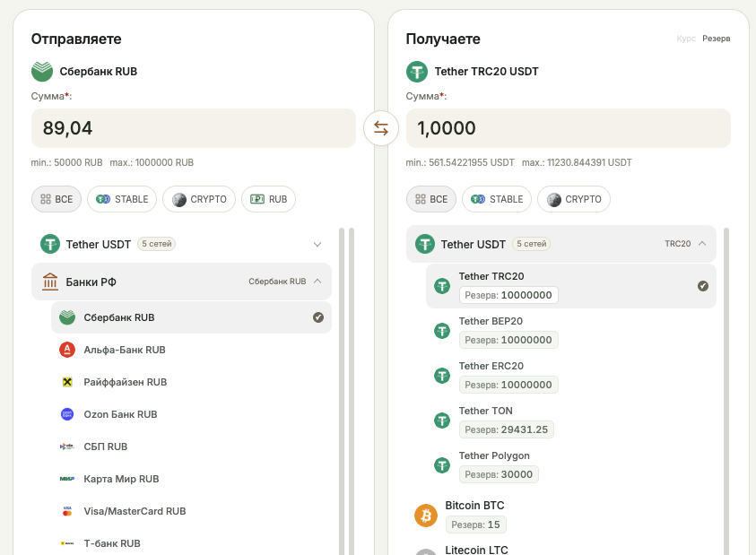Screen dimensions: 756x555
Task: Select the ВСЕ filter in receive panel
Action: 431,199
